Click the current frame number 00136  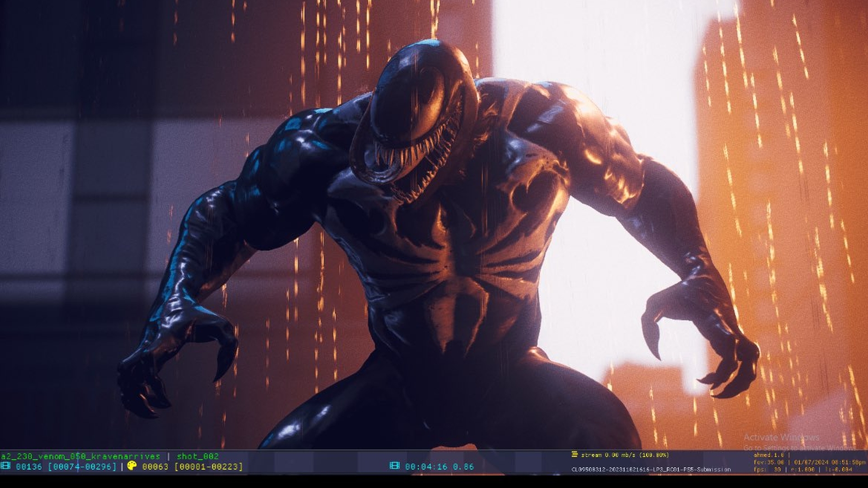(x=29, y=466)
